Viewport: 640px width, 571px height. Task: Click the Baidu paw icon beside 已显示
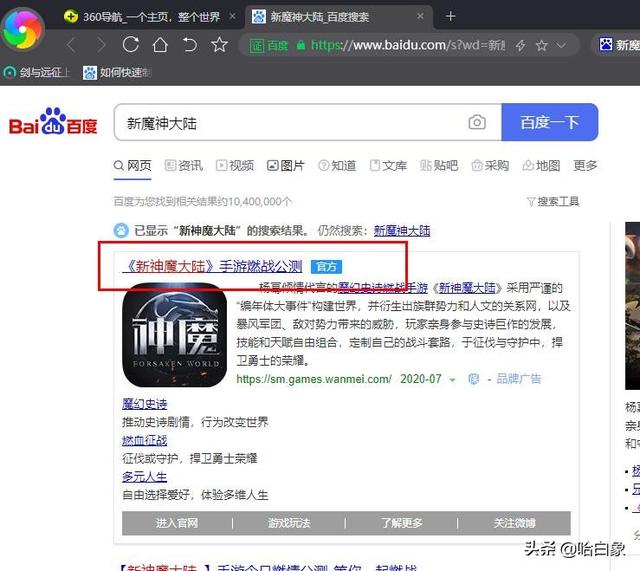[x=121, y=231]
